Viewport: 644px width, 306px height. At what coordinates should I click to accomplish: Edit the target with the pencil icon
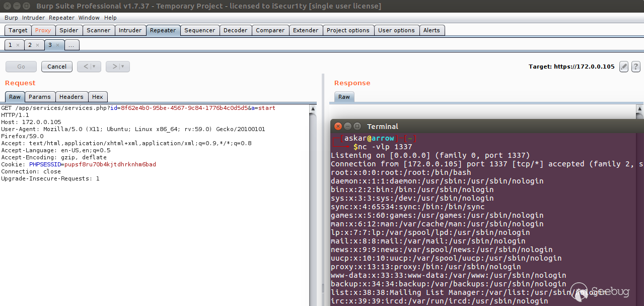[624, 67]
